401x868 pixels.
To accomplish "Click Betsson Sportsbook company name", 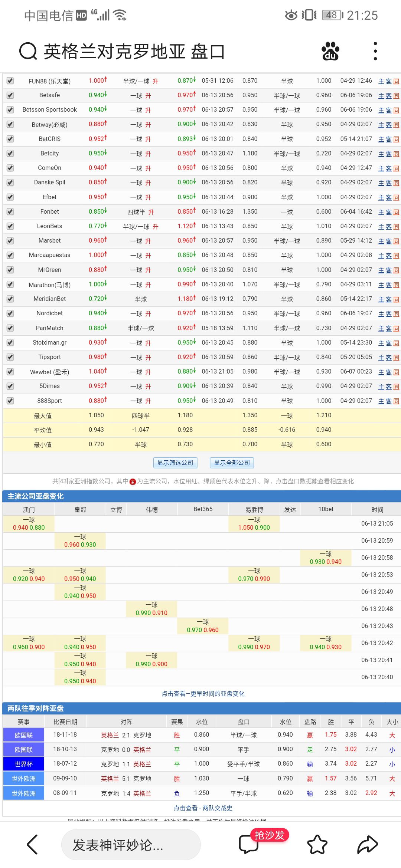I will [x=49, y=109].
